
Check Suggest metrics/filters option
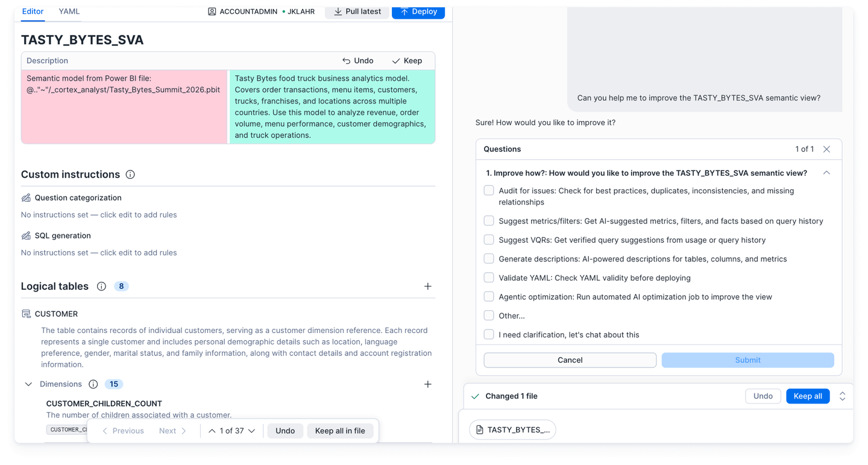point(489,221)
